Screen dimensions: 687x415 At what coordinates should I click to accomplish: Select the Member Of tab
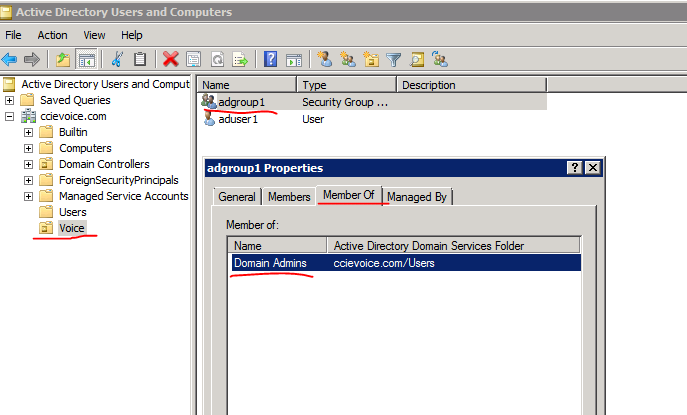(x=349, y=195)
